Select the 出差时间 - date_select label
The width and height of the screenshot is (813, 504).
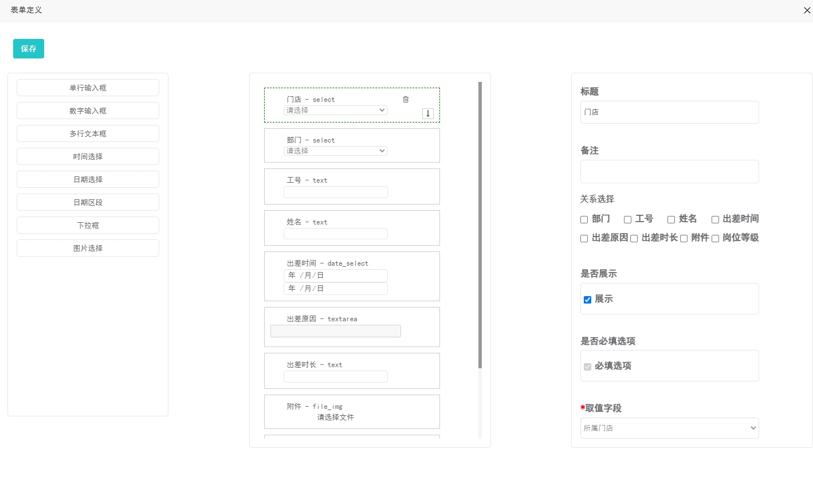(x=328, y=263)
